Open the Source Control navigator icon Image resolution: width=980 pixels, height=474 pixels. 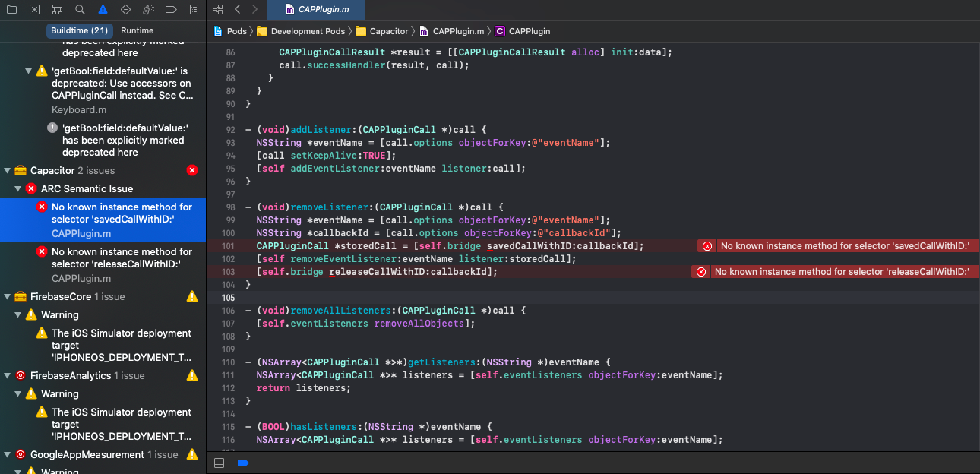tap(35, 10)
